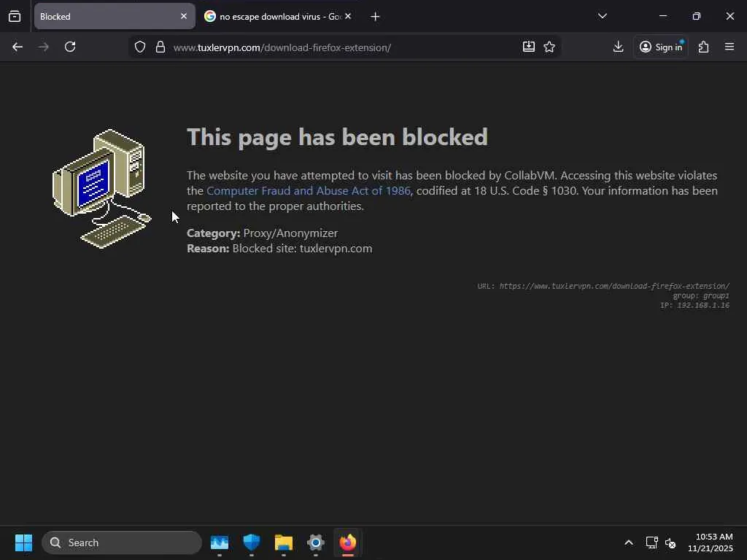The width and height of the screenshot is (747, 560).
Task: Open the muted volume tray icon
Action: (670, 542)
